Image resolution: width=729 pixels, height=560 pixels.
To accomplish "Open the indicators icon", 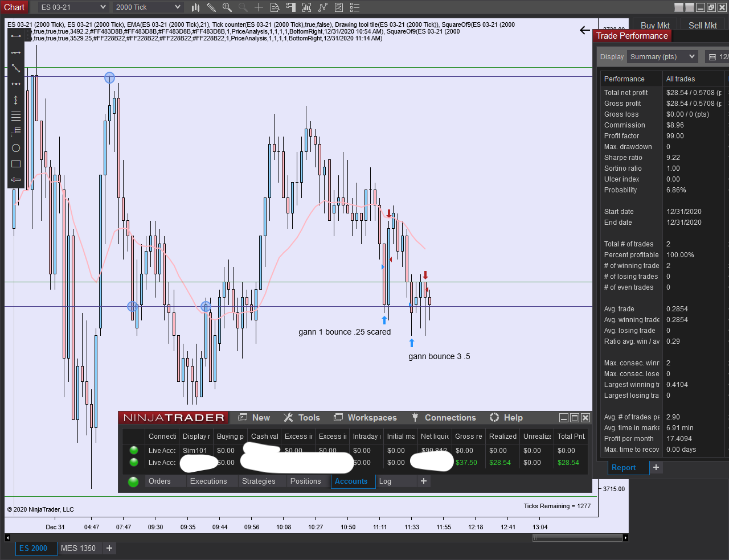I will pyautogui.click(x=323, y=7).
